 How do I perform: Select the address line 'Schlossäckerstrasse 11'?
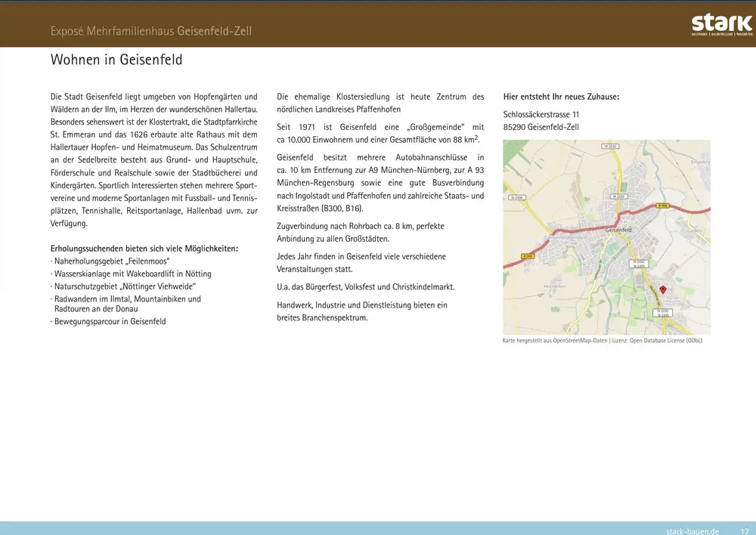[x=541, y=114]
